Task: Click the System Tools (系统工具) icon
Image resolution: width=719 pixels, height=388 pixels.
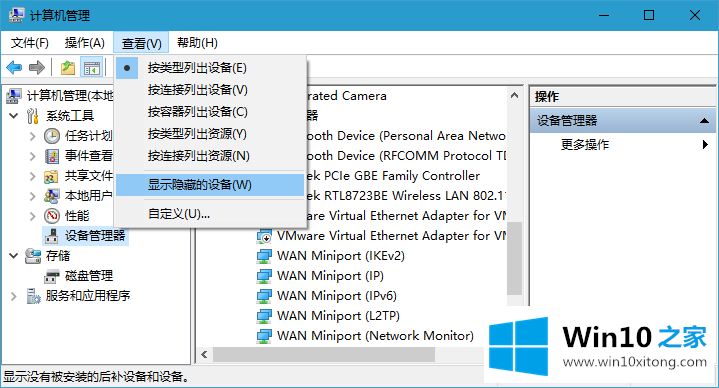Action: 33,116
